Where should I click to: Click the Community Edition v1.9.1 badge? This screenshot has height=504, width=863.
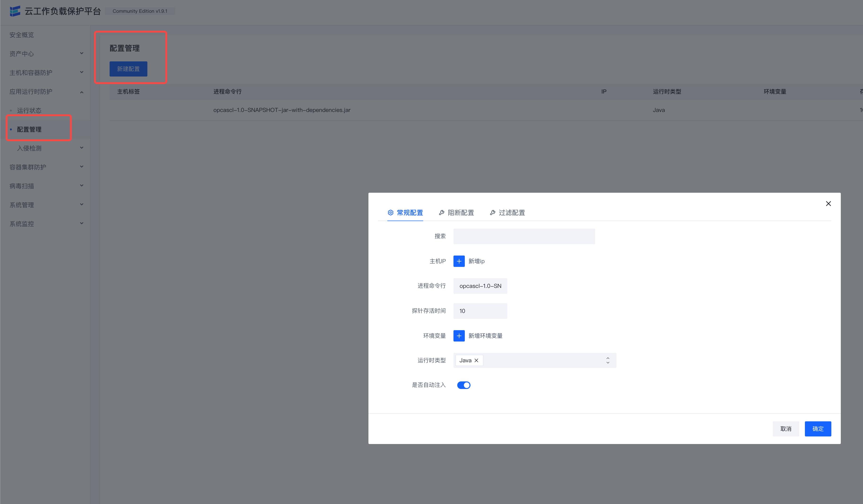pyautogui.click(x=140, y=11)
